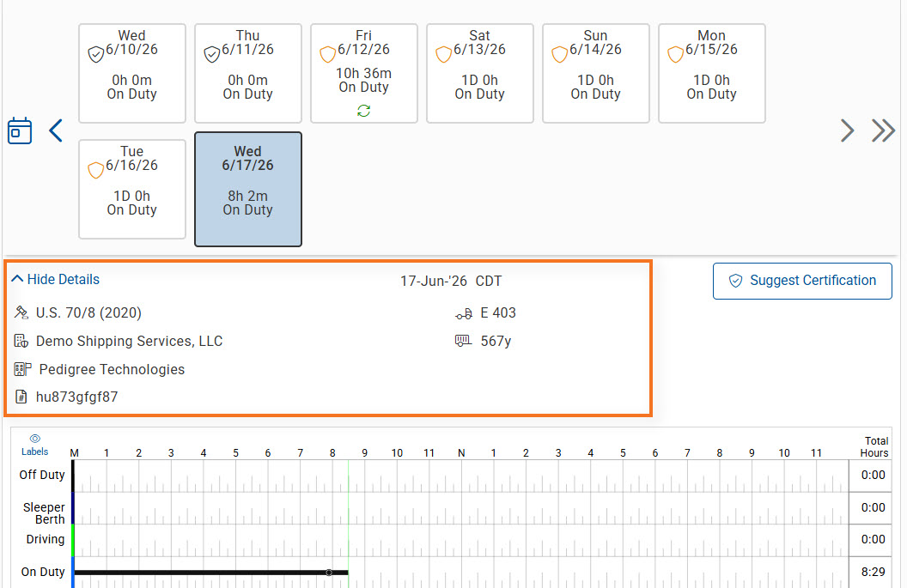Toggle graph Labels eye icon
The image size is (907, 588).
coord(34,439)
